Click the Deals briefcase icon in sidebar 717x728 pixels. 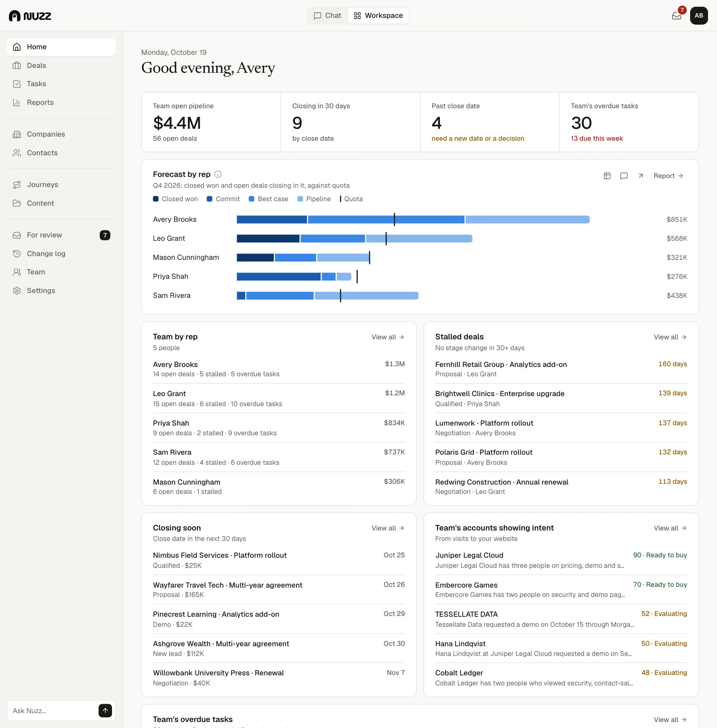[x=16, y=65]
